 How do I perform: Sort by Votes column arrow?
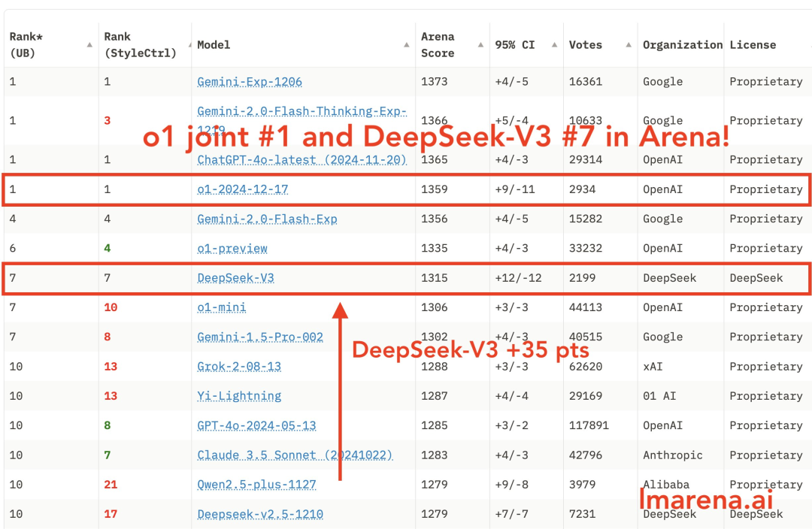click(x=629, y=45)
